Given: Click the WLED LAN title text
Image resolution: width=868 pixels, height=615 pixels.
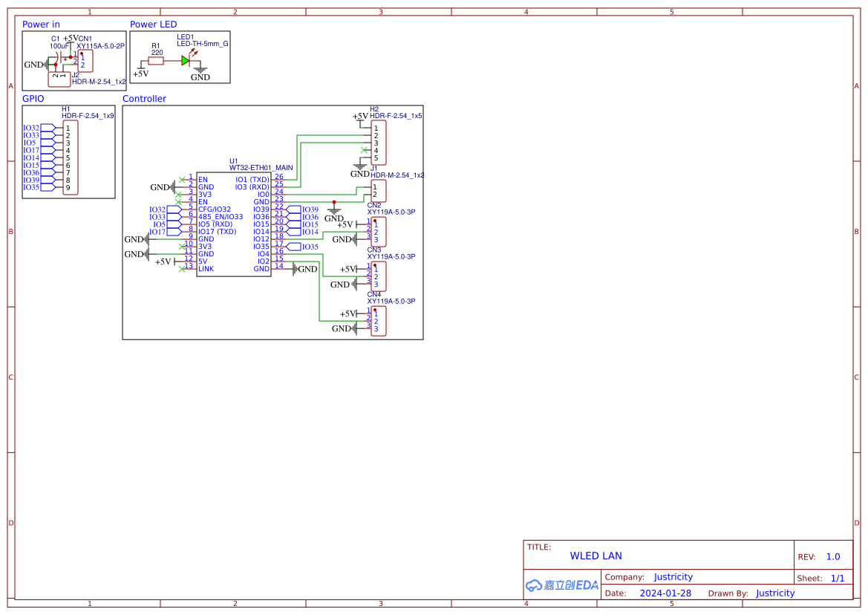Looking at the screenshot, I should tap(595, 556).
